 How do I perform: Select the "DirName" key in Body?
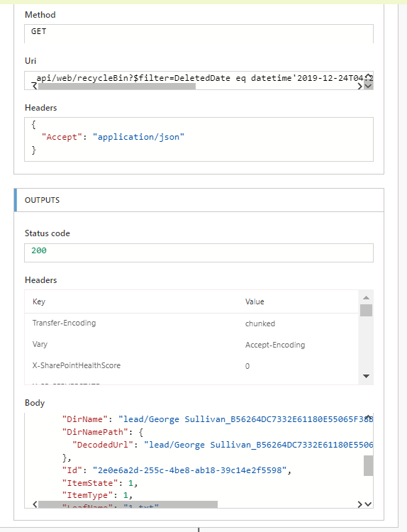[x=85, y=419]
